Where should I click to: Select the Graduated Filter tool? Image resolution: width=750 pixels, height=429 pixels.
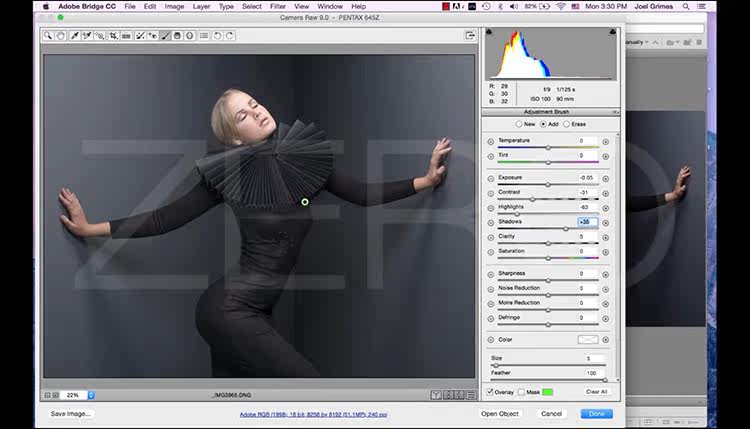(177, 35)
